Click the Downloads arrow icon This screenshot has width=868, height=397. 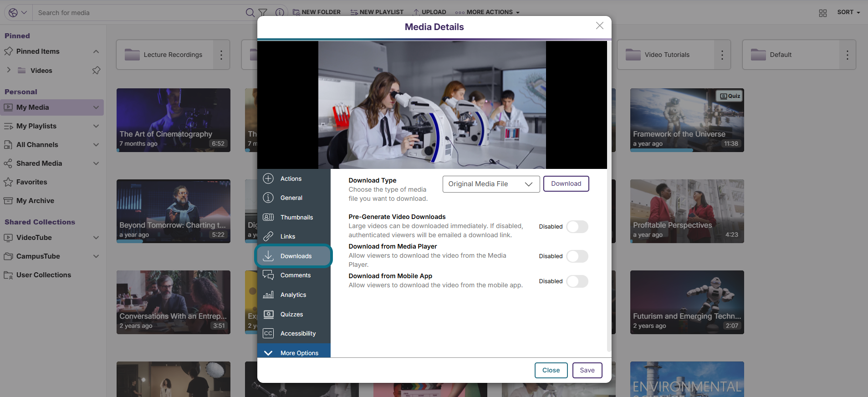coord(268,256)
